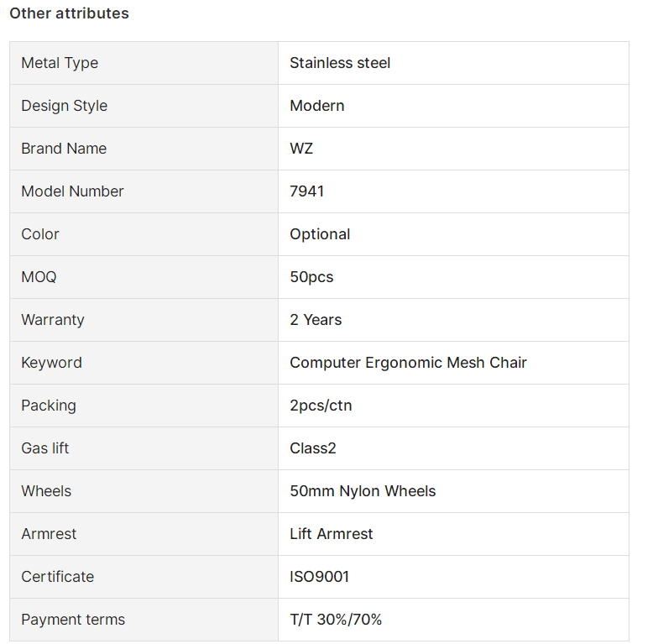Click the 'Lift Armrest' value

(x=331, y=534)
